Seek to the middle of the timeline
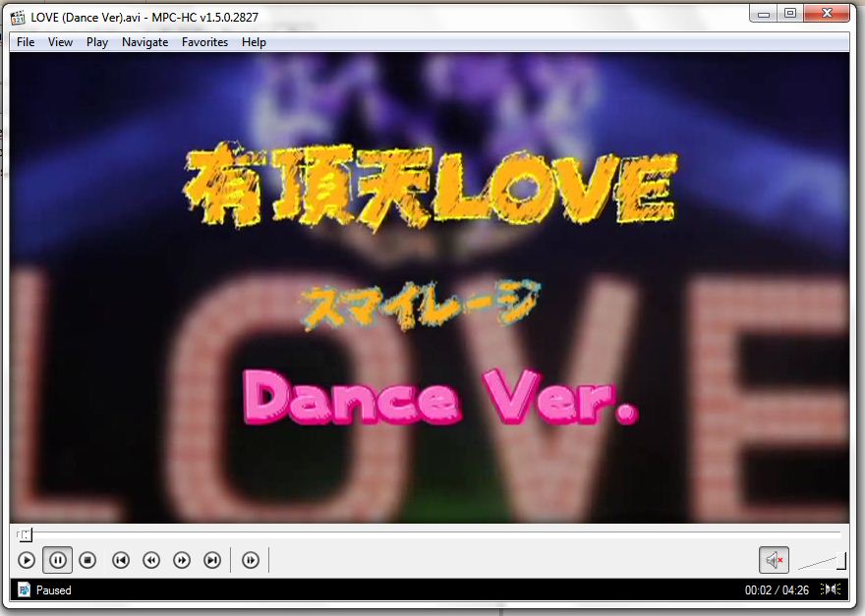Viewport: 865px width, 616px height. tap(430, 533)
